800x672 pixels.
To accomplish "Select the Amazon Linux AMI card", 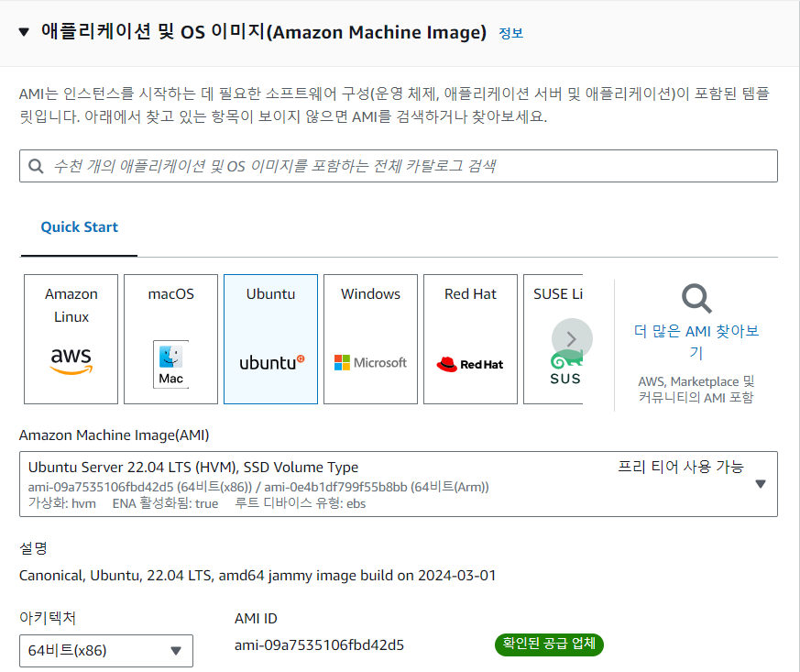I will coord(71,339).
